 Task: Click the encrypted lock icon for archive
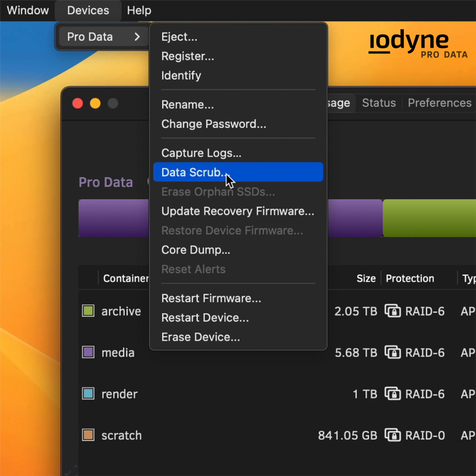pos(393,311)
